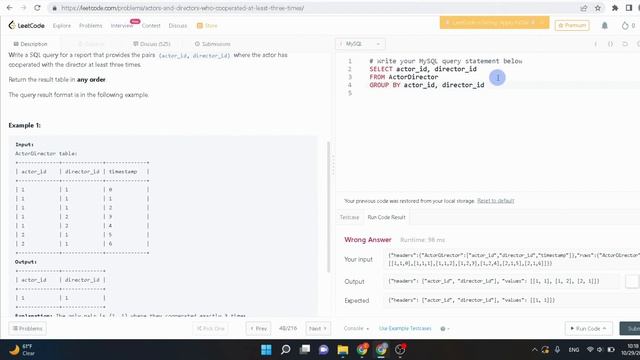
Task: Go to the Prev problem
Action: click(258, 328)
